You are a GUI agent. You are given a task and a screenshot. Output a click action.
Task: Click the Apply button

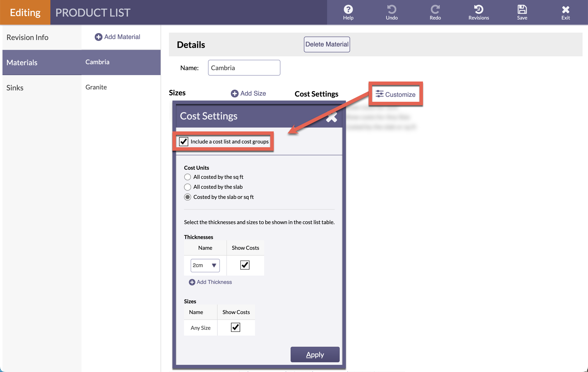(315, 354)
